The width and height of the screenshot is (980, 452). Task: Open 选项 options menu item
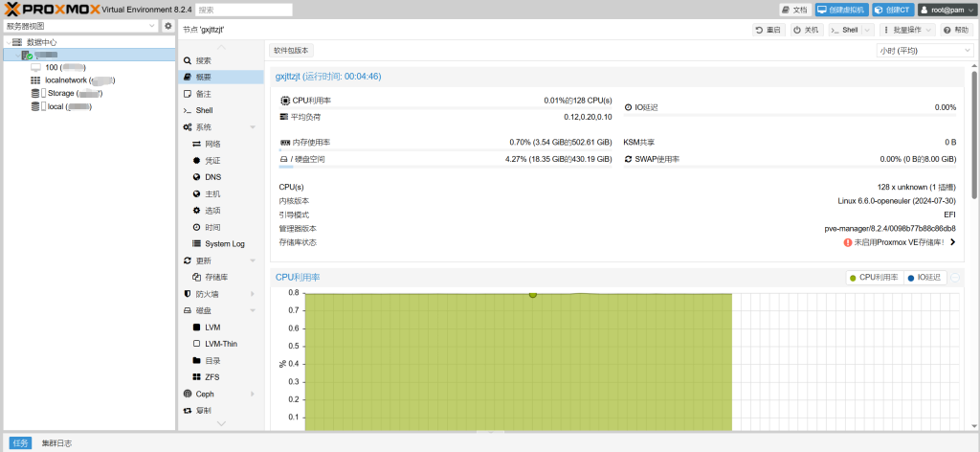221,211
